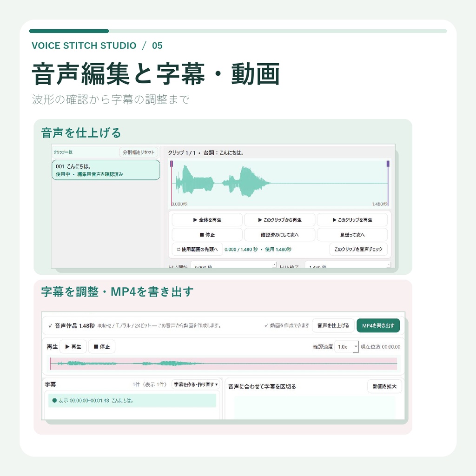Image resolution: width=476 pixels, height=476 pixels.
Task: Click 現在位置 00:00.00 text
Action: tap(380, 347)
